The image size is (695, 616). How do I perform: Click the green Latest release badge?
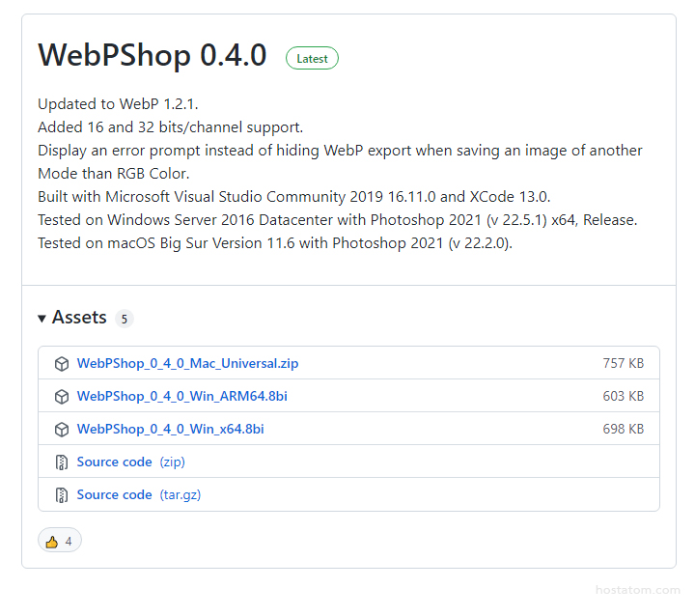click(312, 59)
